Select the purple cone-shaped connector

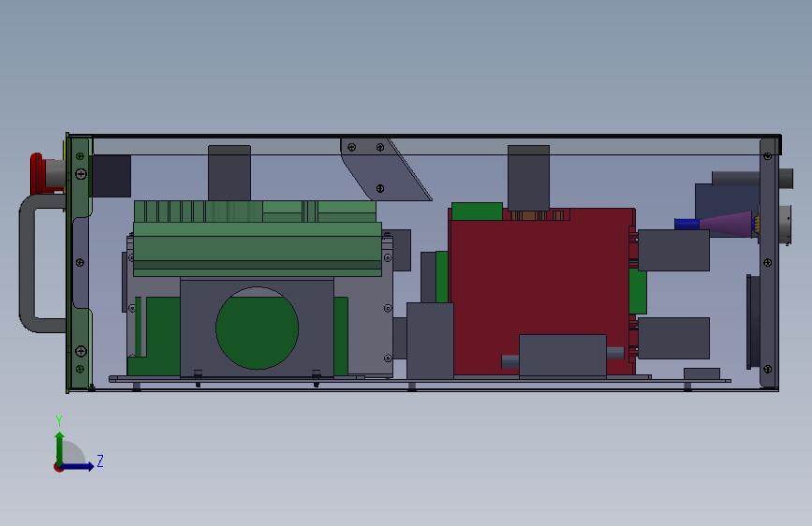pos(726,224)
